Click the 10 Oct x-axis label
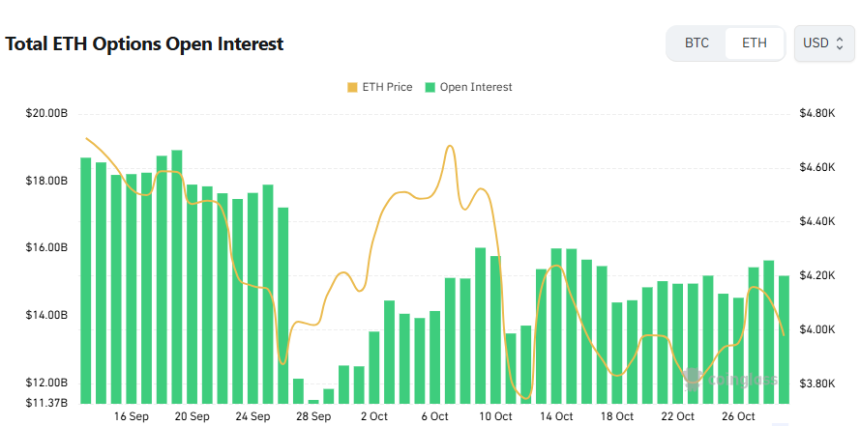860x426 pixels. pyautogui.click(x=495, y=416)
